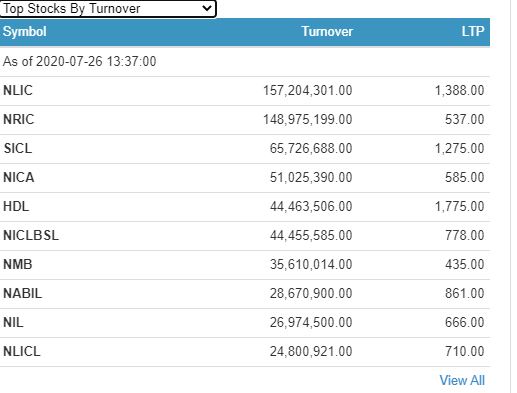Image resolution: width=517 pixels, height=393 pixels.
Task: Select the HDL stock symbol
Action: point(16,206)
